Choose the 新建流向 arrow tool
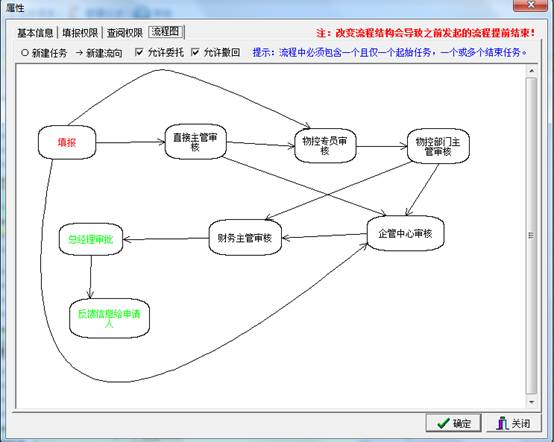The height and width of the screenshot is (442, 554). tap(99, 53)
